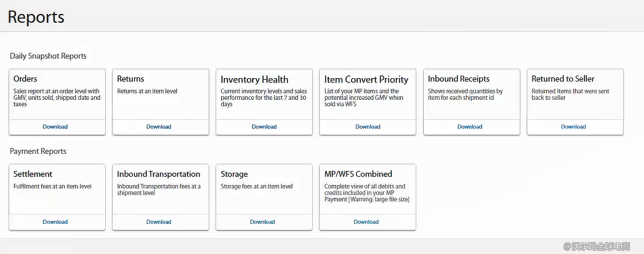Download the Returns report
The image size is (644, 254).
(x=159, y=127)
